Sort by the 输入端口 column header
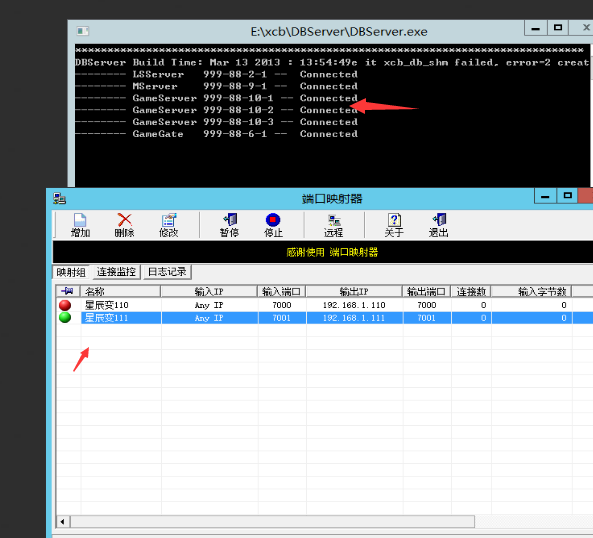593x538 pixels. 282,291
